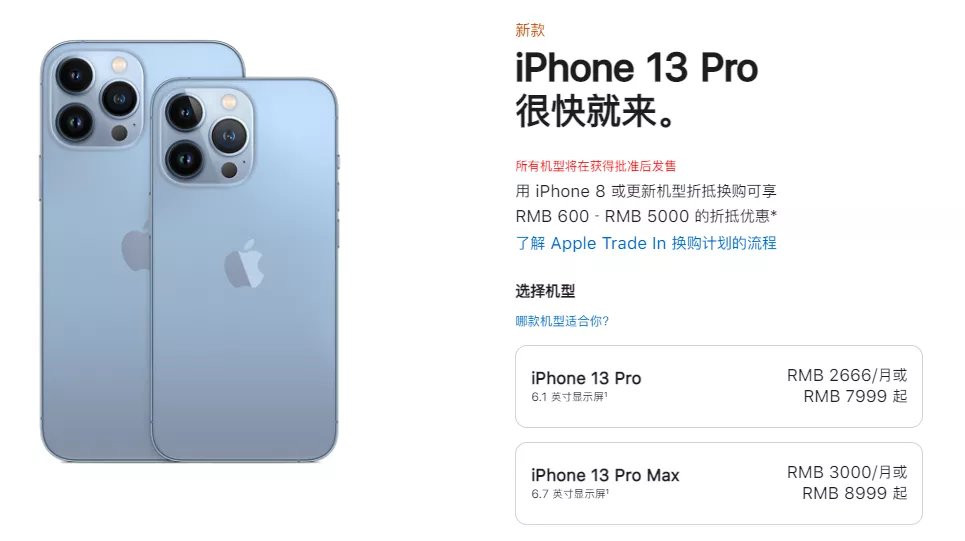
Task: Click the red 所有机型将在获得批准后发售 notice
Action: tap(596, 166)
